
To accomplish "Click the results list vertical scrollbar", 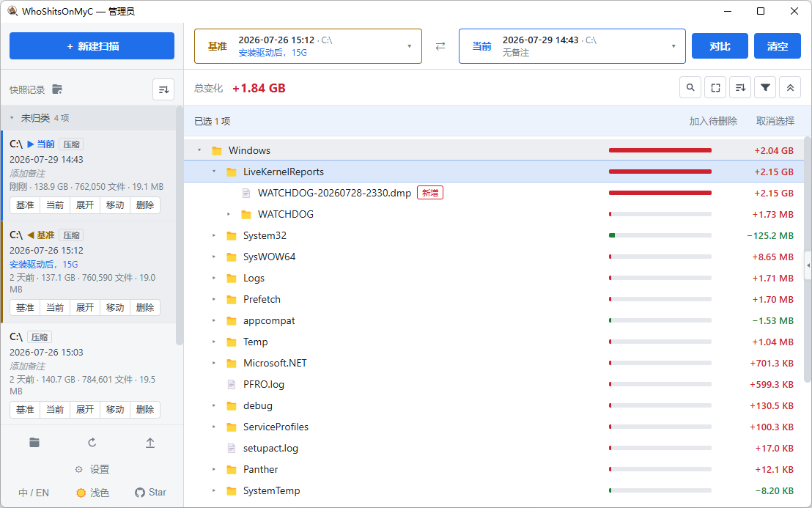I will [807, 259].
